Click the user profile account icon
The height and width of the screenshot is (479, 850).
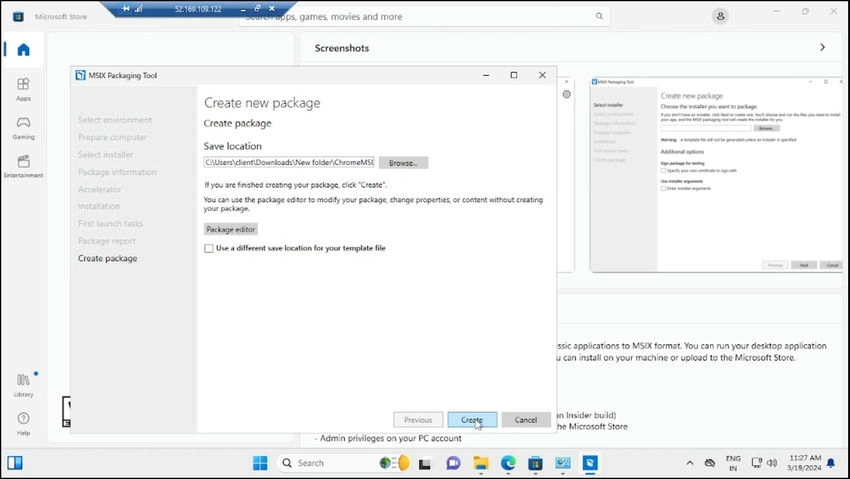(x=720, y=16)
